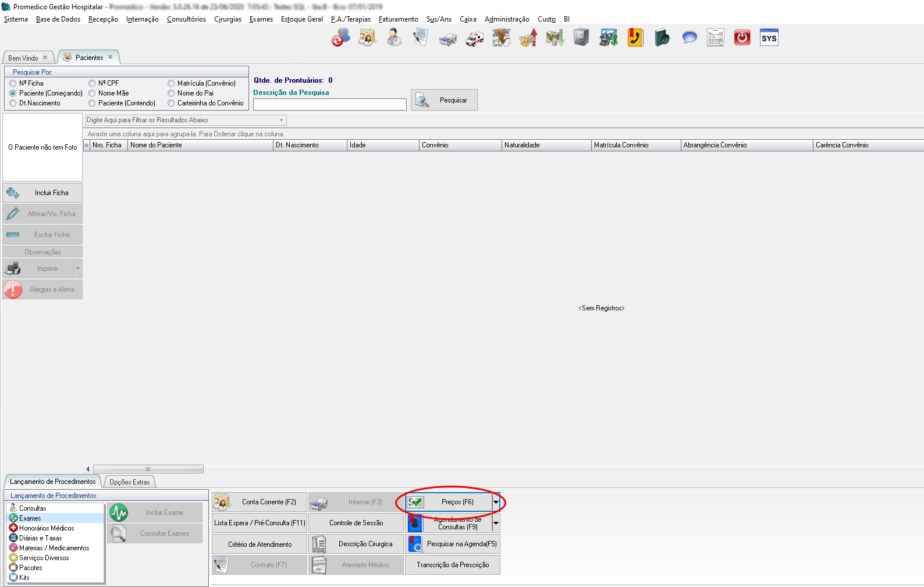
Task: Open the yellow phone book toolbar icon
Action: tap(635, 38)
